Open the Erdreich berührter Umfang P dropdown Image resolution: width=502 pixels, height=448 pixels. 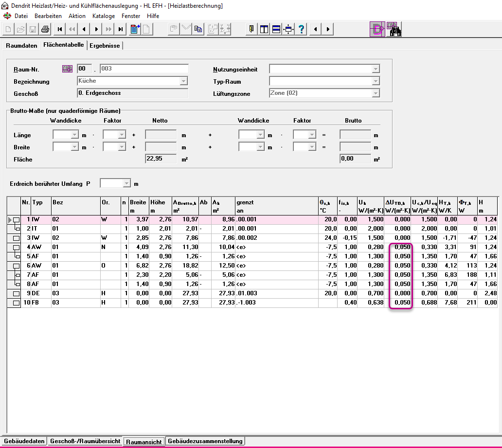[127, 183]
